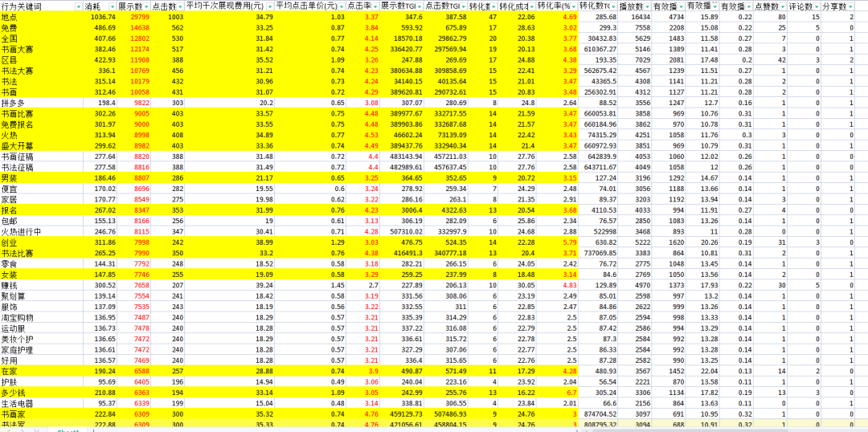
Task: Select the keyword cell 女装
Action: (42, 275)
